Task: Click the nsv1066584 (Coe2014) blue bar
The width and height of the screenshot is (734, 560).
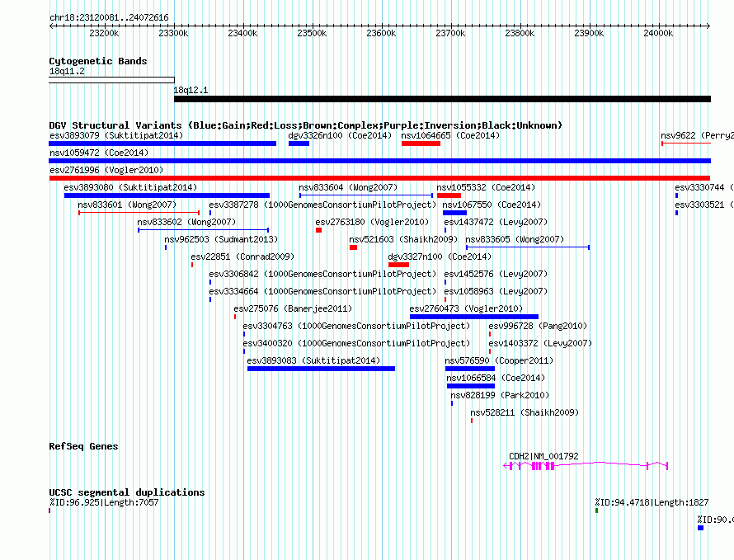Action: click(471, 386)
